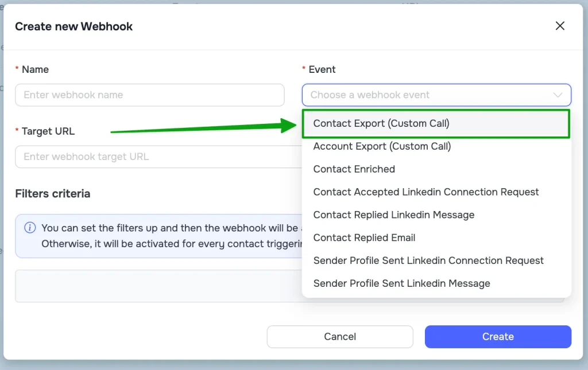Click the Name field label
The width and height of the screenshot is (588, 370).
(35, 69)
